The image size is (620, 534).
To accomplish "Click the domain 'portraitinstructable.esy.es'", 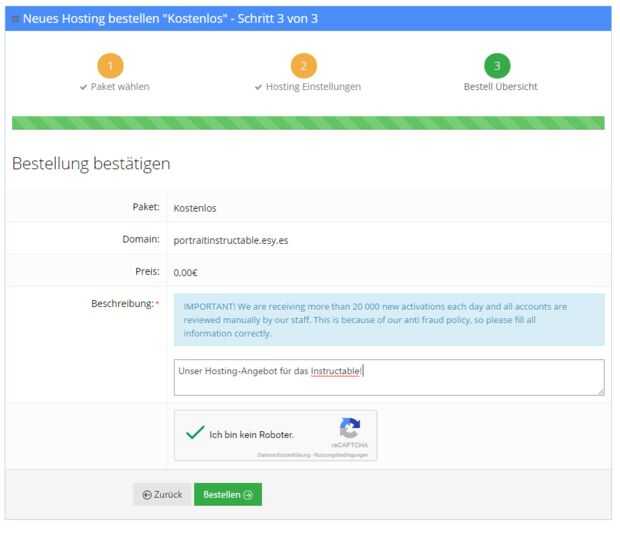I will pos(231,240).
